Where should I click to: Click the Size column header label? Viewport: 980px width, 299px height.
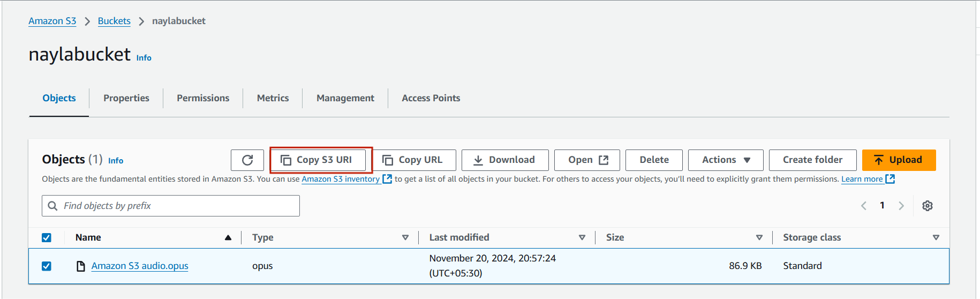point(615,237)
